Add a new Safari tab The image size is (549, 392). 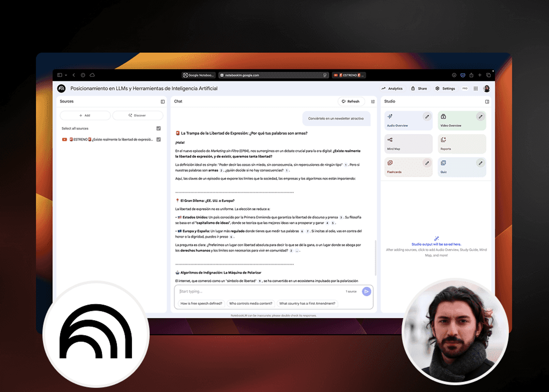[x=480, y=75]
